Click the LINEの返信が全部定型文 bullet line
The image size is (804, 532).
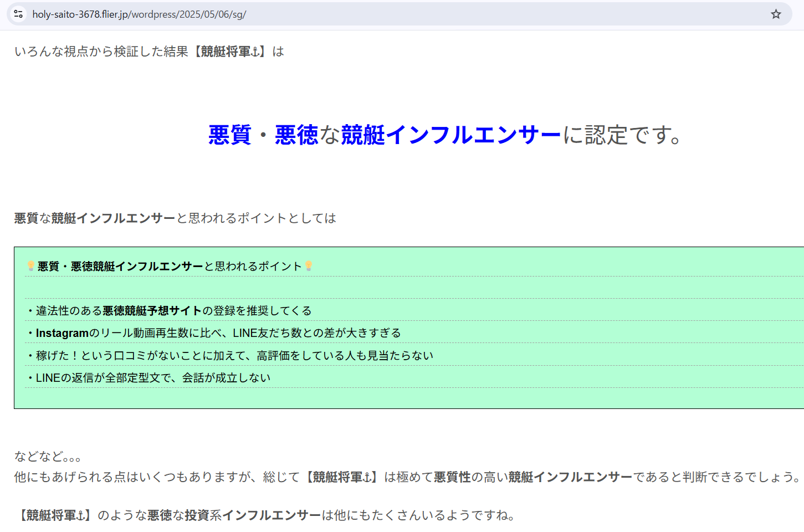point(152,378)
